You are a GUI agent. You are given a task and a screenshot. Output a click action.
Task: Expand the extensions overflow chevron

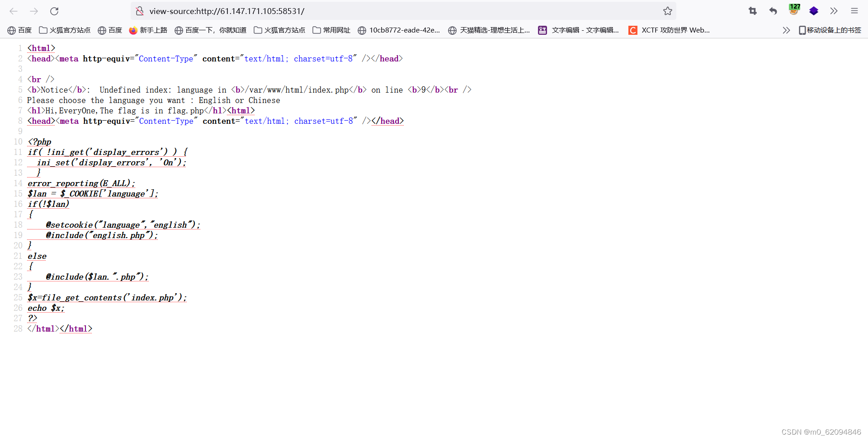point(834,11)
